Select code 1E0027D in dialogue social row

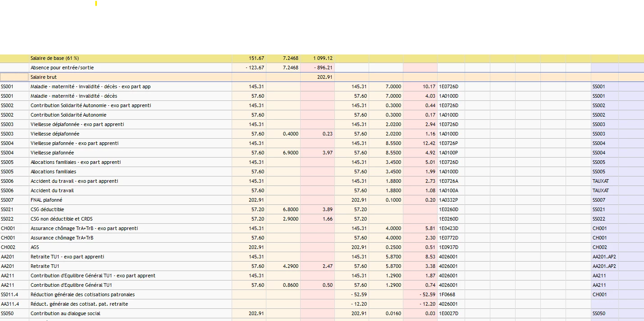[x=448, y=313]
